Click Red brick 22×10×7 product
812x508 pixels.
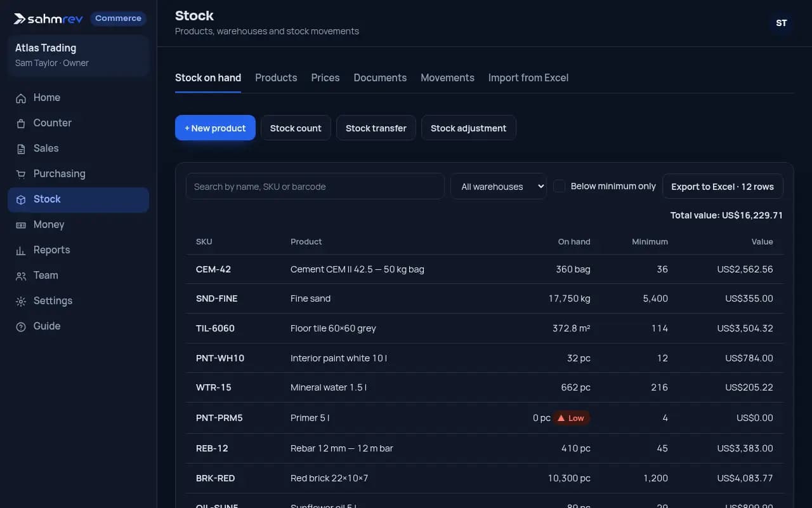[x=329, y=478]
